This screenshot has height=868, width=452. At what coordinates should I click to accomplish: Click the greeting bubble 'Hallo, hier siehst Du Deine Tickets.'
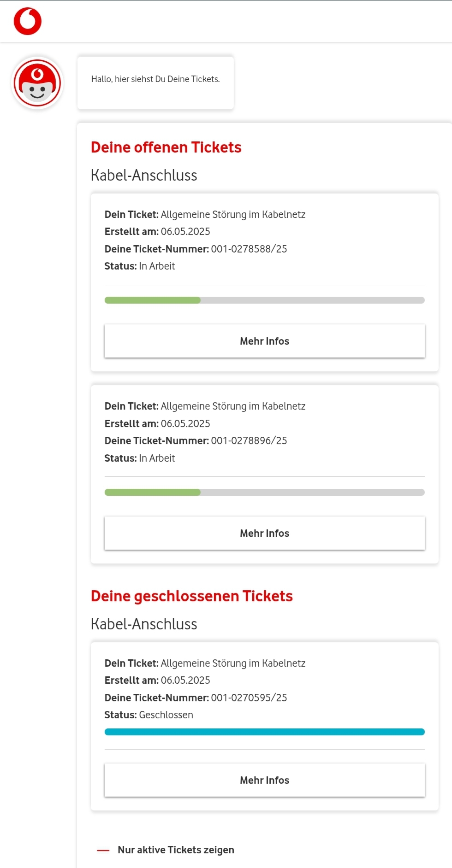tap(155, 79)
